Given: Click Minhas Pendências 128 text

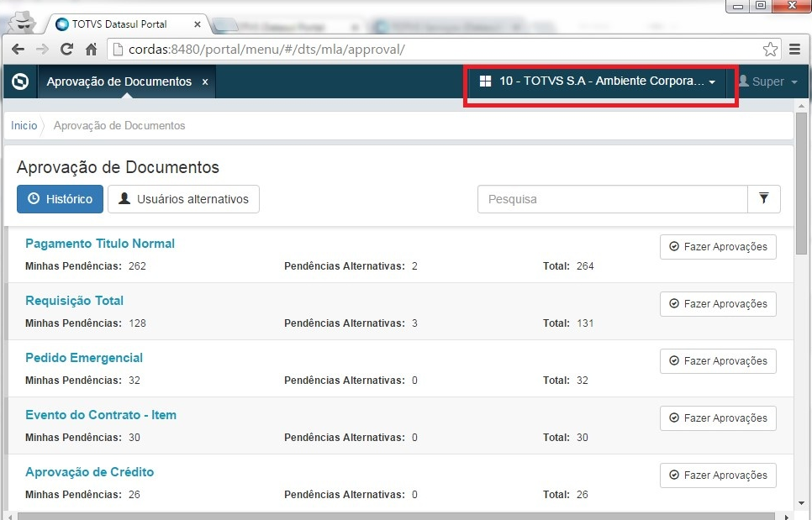Looking at the screenshot, I should (86, 323).
